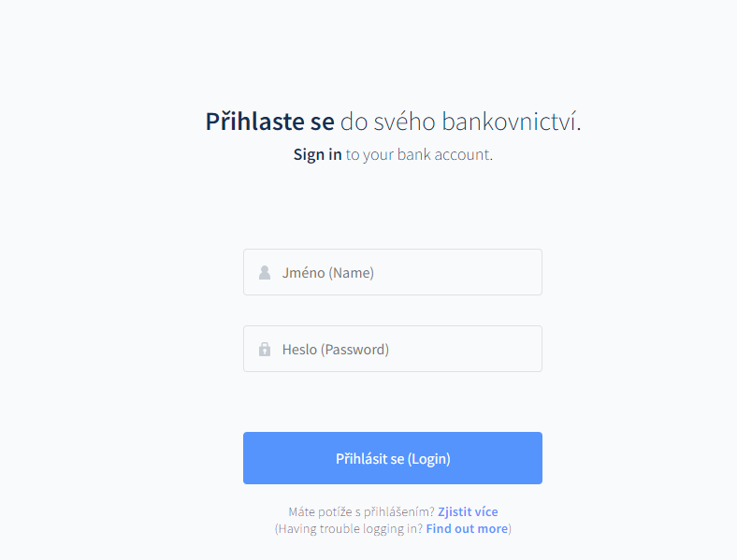Viewport: 737px width, 560px height.
Task: Click the "Máte potíže s přihlášením?" text
Action: point(361,511)
